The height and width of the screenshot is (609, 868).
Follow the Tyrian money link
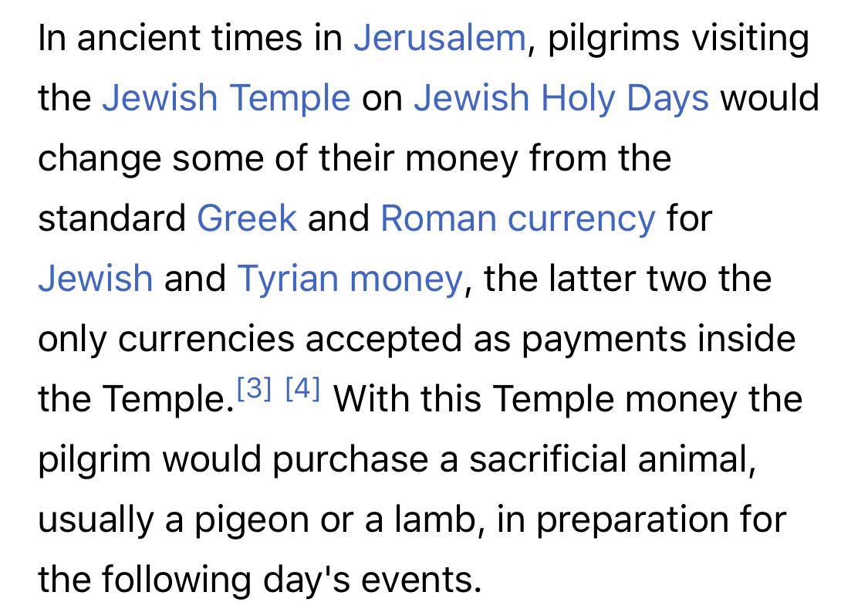tap(350, 278)
